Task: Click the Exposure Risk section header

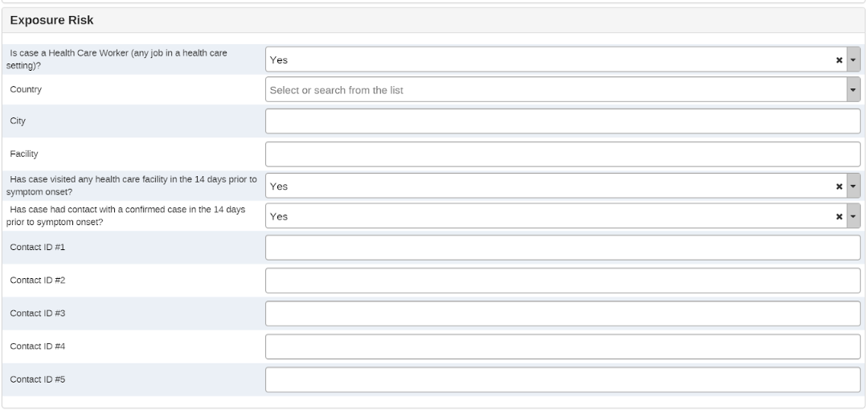Action: pyautogui.click(x=51, y=20)
